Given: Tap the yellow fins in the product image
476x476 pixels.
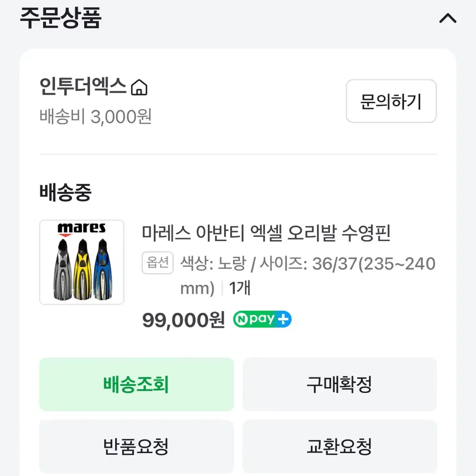Looking at the screenshot, I should pyautogui.click(x=82, y=269).
